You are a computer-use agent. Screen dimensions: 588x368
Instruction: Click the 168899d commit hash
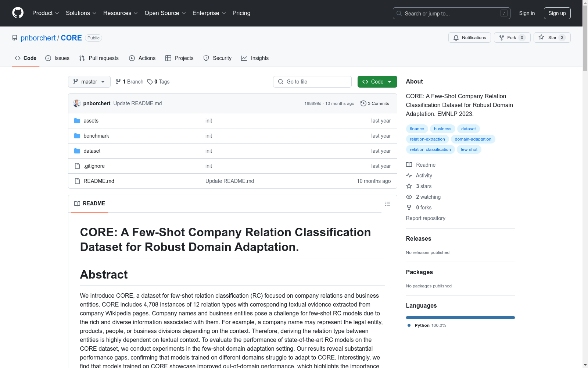click(313, 103)
